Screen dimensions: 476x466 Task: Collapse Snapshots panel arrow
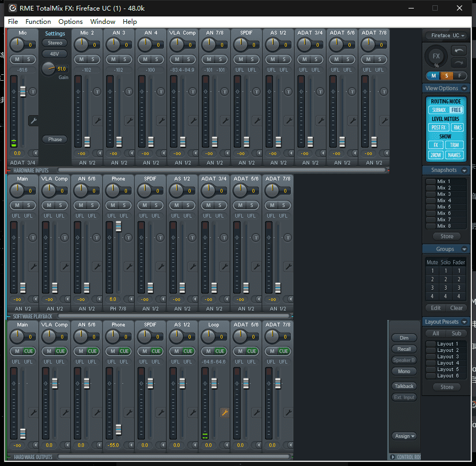[x=464, y=170]
